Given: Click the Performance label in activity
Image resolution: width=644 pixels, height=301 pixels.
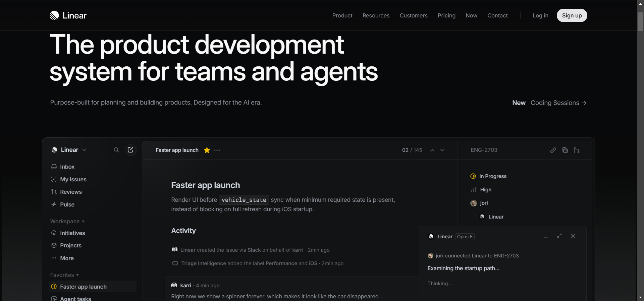Looking at the screenshot, I should pos(281,263).
